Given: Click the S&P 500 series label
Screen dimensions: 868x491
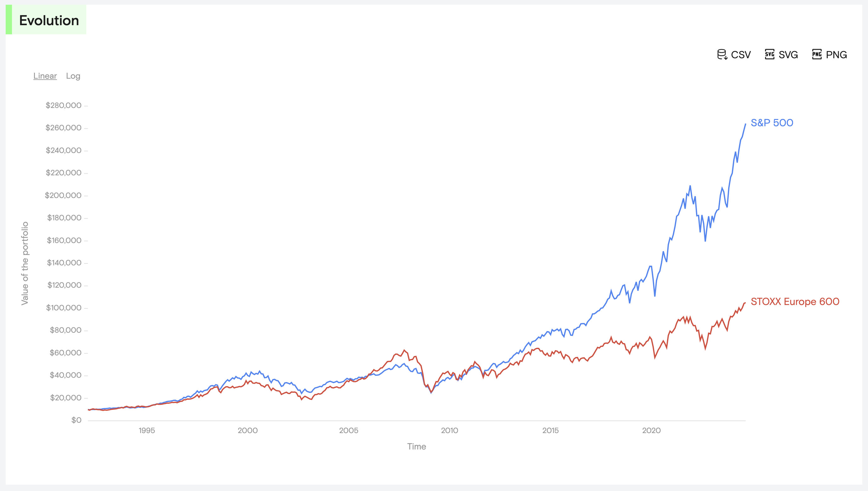Looking at the screenshot, I should coord(772,123).
